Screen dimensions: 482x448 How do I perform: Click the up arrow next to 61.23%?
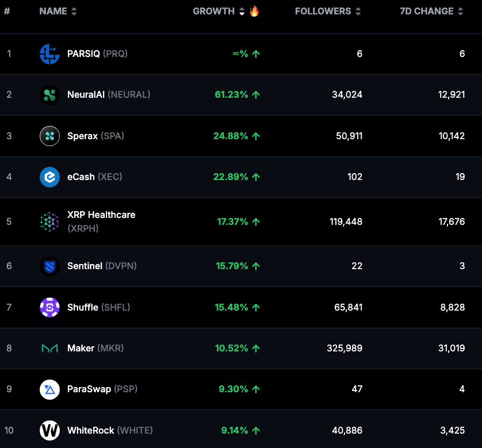pos(256,95)
